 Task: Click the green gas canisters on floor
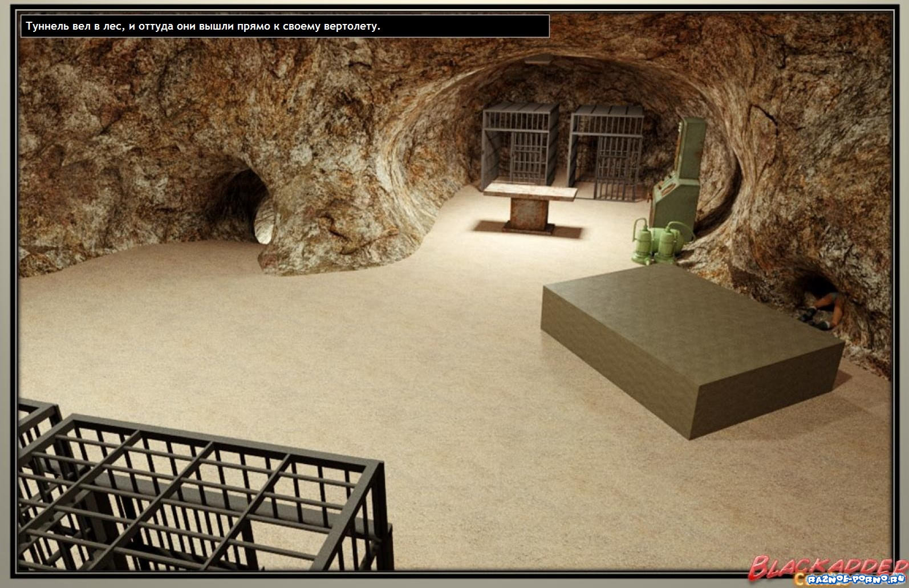[x=655, y=241]
